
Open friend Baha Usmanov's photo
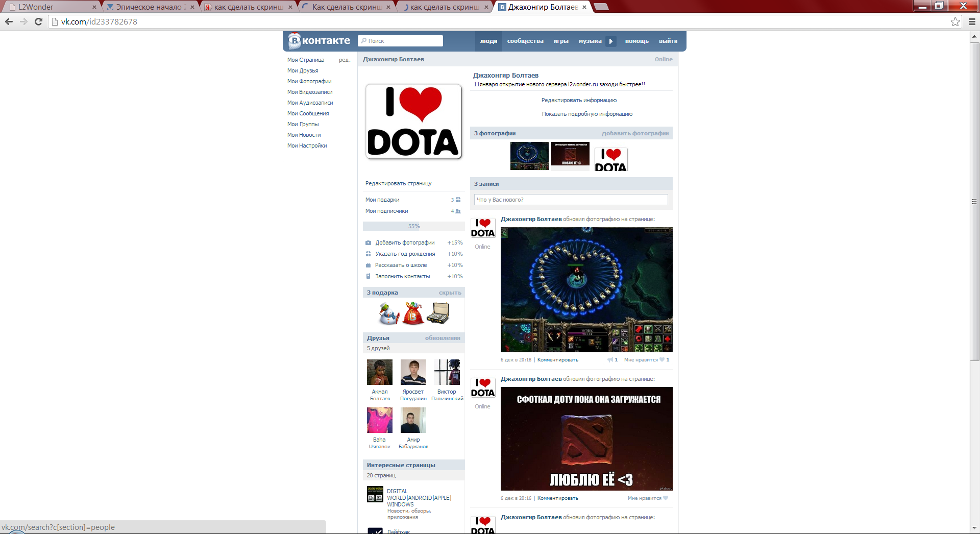(x=380, y=420)
